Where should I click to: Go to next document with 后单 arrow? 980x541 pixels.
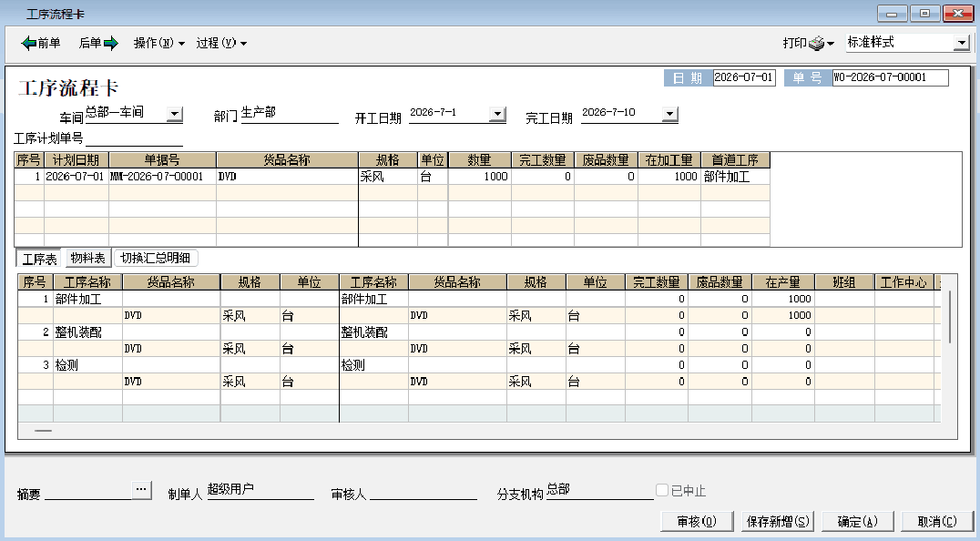98,43
